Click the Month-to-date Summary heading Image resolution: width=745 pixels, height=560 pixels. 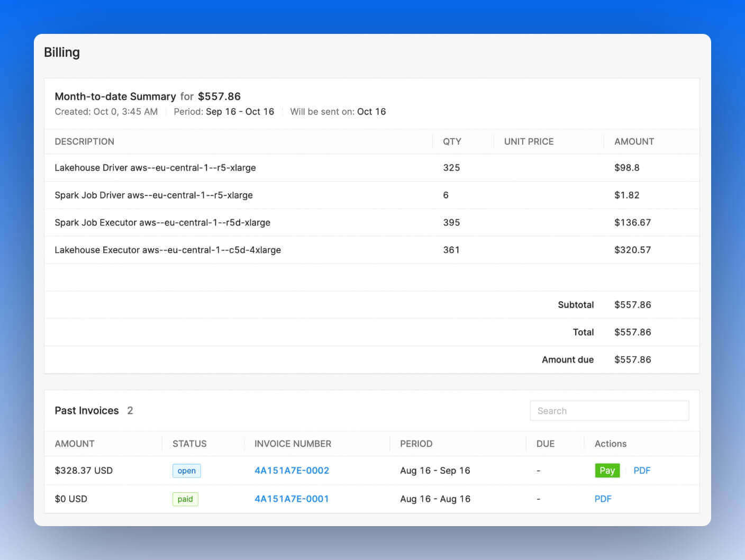pos(115,96)
